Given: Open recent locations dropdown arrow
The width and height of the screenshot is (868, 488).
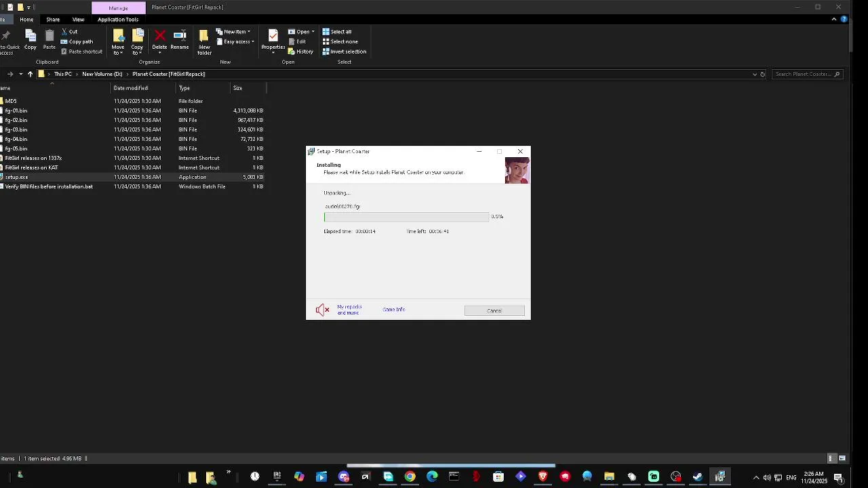Looking at the screenshot, I should tap(21, 74).
